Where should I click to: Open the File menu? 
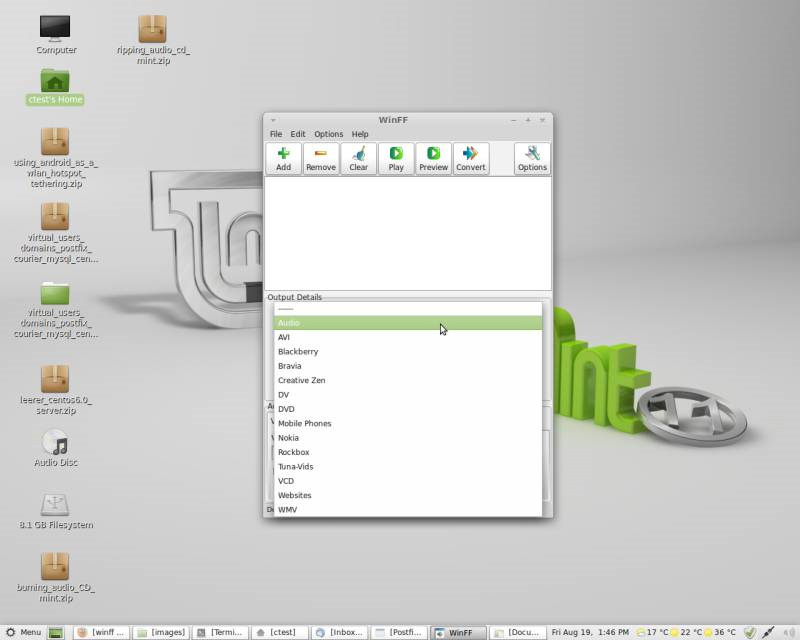tap(276, 134)
